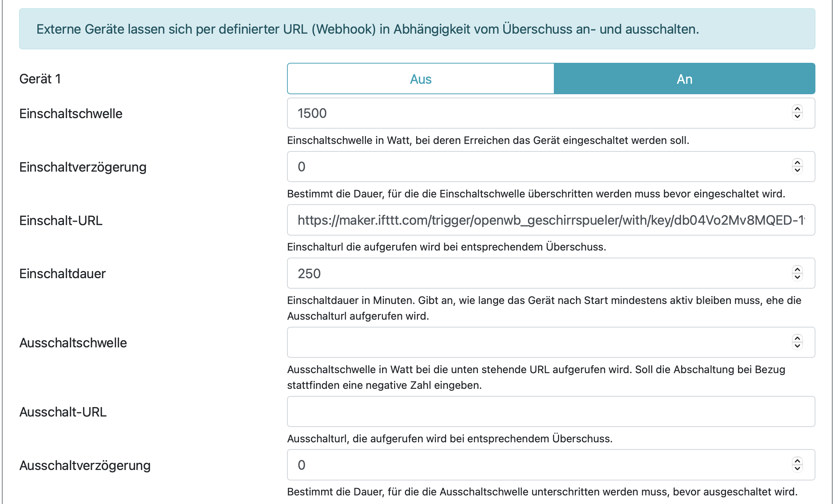Focus the Einschaltschwelle field showing 1500
Image resolution: width=833 pixels, height=504 pixels.
(x=524, y=113)
